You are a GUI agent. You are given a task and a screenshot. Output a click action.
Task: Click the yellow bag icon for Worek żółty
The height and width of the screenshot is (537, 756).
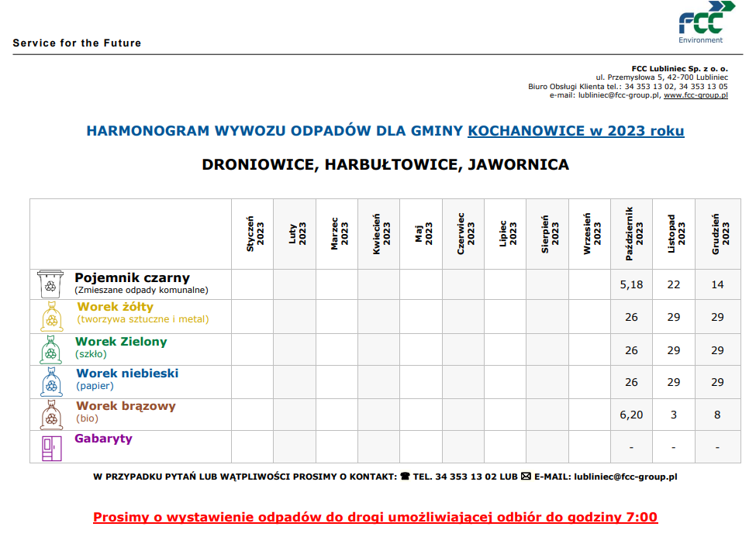[50, 317]
